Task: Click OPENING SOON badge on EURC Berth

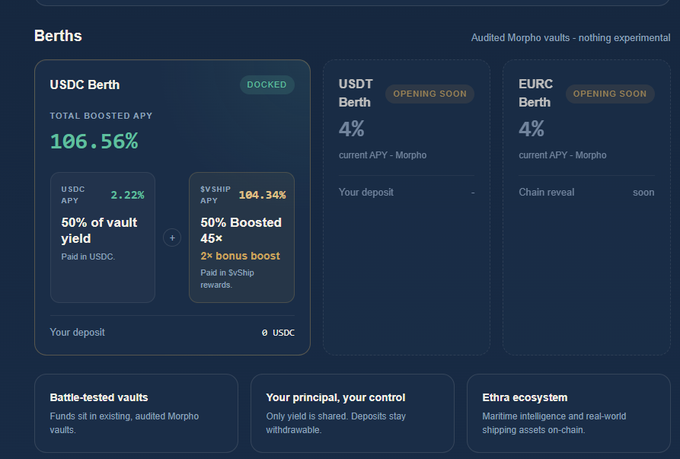Action: pyautogui.click(x=610, y=94)
